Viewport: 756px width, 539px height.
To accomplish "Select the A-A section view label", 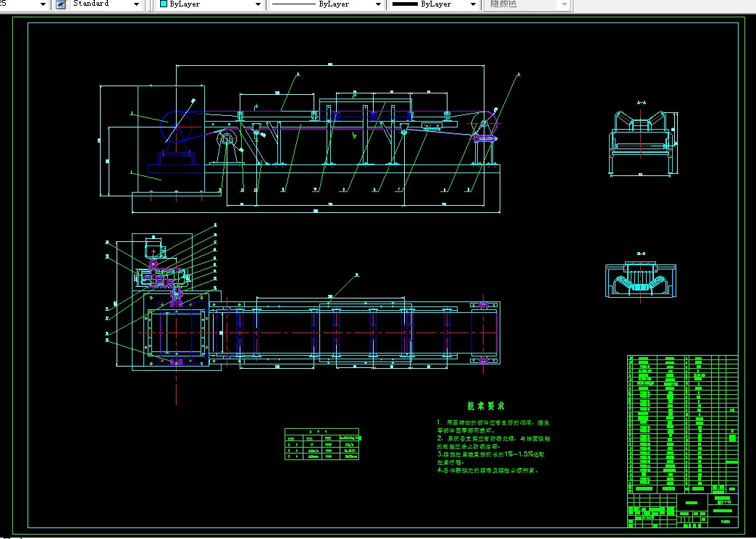I will pos(642,103).
